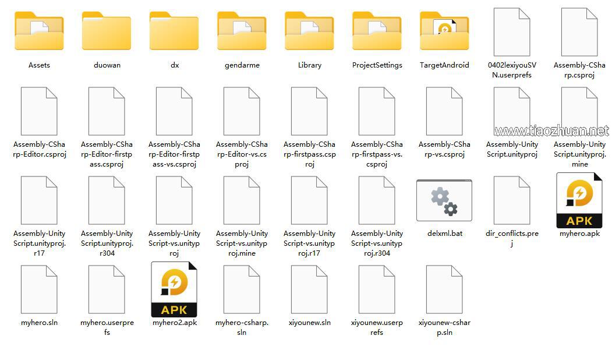This screenshot has height=364, width=612.
Task: Click the "gendarme" folder name label
Action: pyautogui.click(x=242, y=65)
